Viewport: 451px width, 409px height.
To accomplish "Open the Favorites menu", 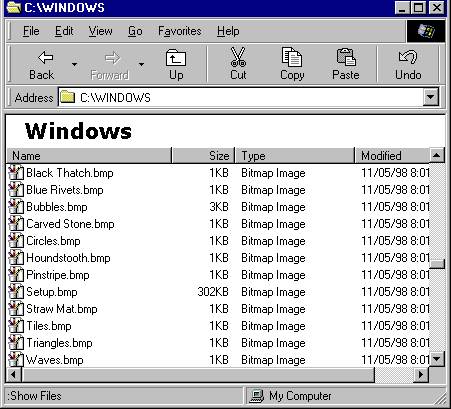I will coord(180,31).
